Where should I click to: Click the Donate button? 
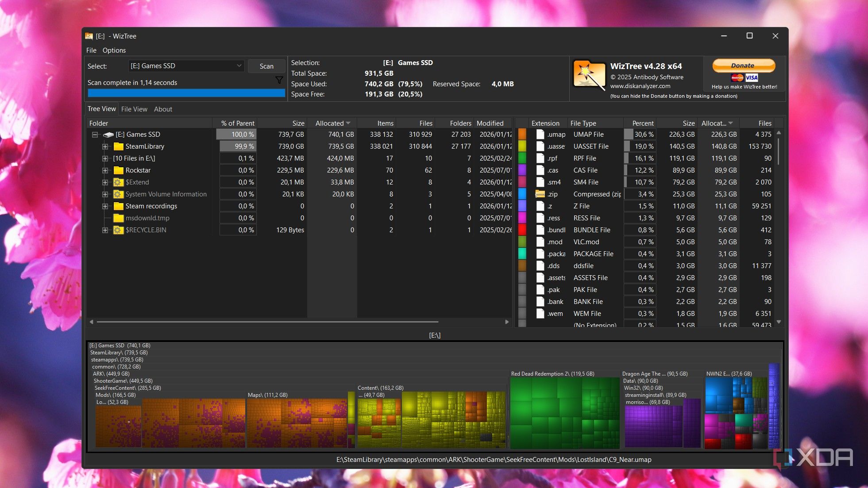coord(744,65)
